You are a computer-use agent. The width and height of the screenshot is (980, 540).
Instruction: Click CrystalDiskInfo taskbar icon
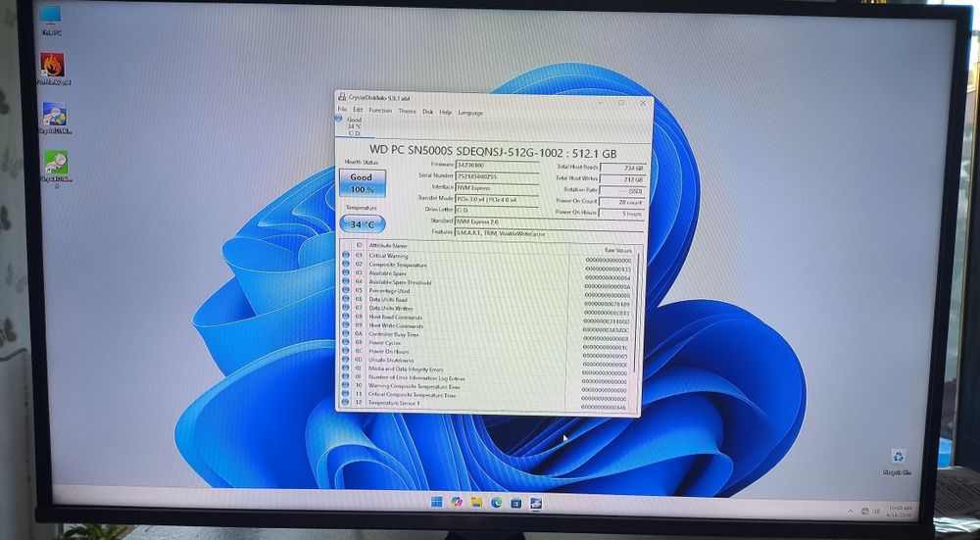(x=536, y=503)
